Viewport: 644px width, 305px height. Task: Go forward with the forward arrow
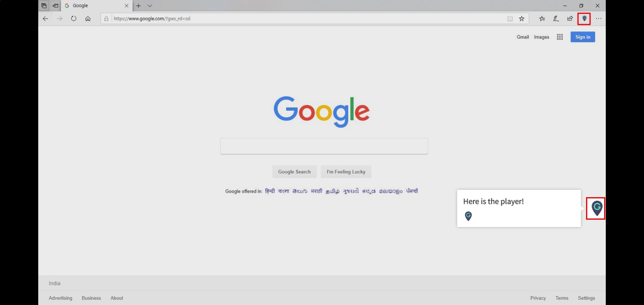[60, 19]
